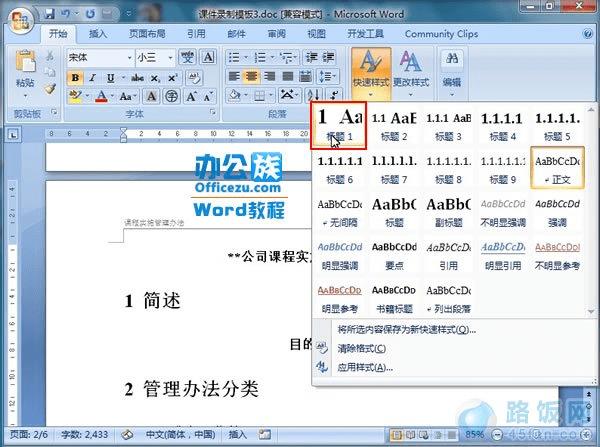Toggle Bold formatting
This screenshot has width=600, height=447.
(x=75, y=78)
